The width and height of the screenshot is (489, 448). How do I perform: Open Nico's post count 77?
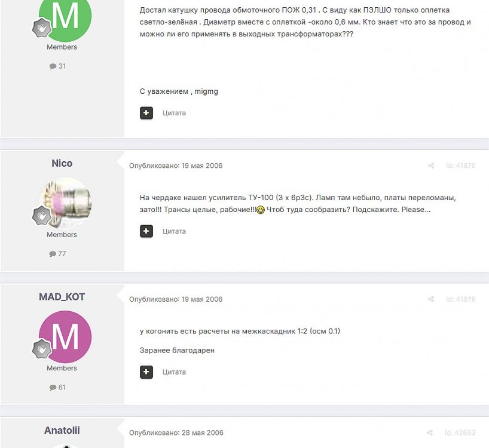pos(58,254)
